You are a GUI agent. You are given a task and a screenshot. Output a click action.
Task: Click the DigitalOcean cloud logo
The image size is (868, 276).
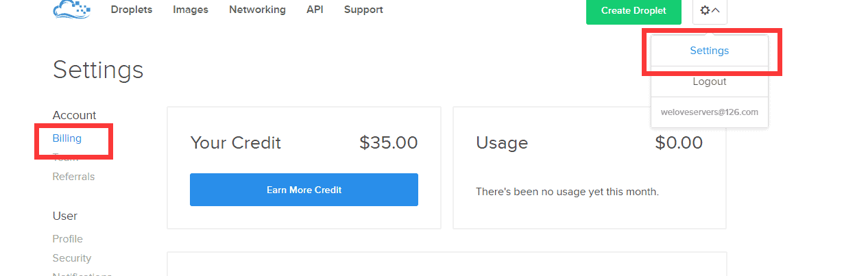[71, 10]
